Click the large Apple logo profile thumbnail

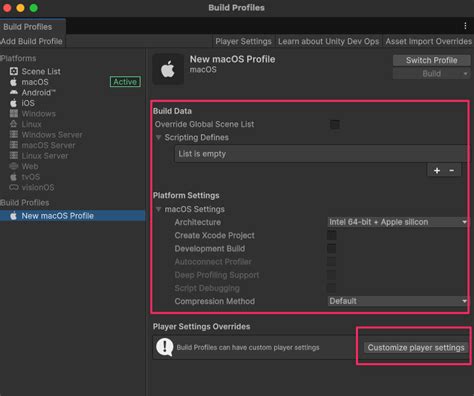168,69
